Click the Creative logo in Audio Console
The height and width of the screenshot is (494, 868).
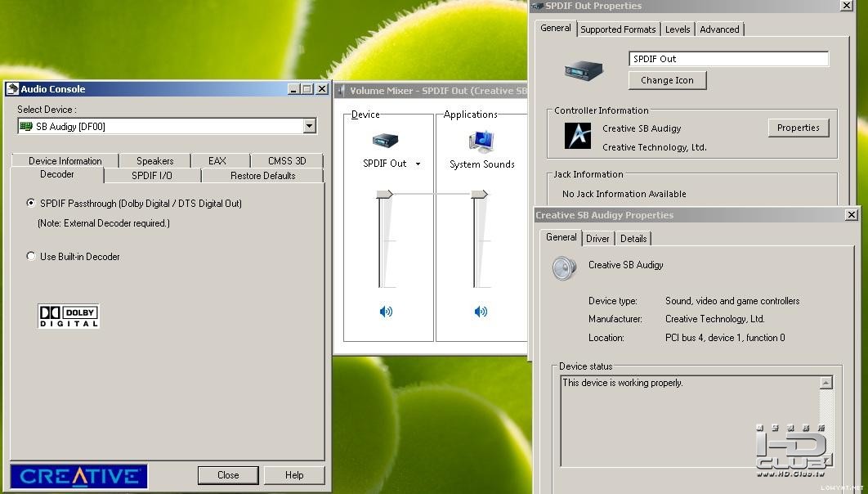point(78,476)
